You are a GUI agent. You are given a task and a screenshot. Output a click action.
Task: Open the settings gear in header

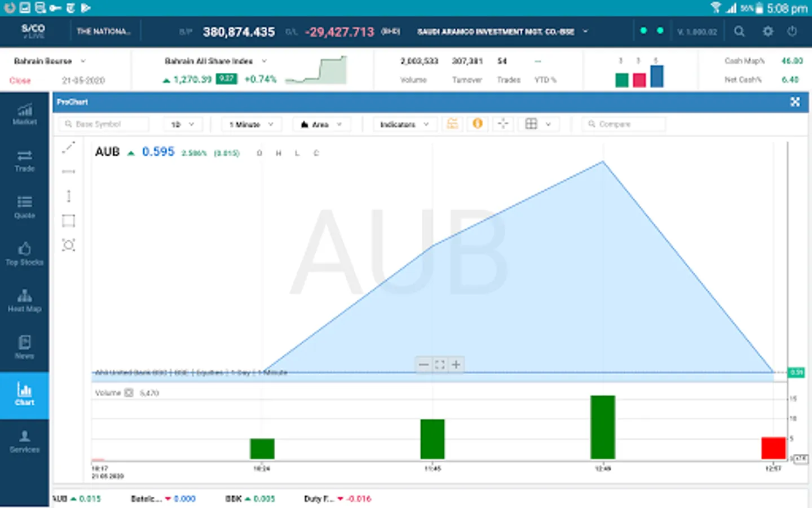coord(768,32)
